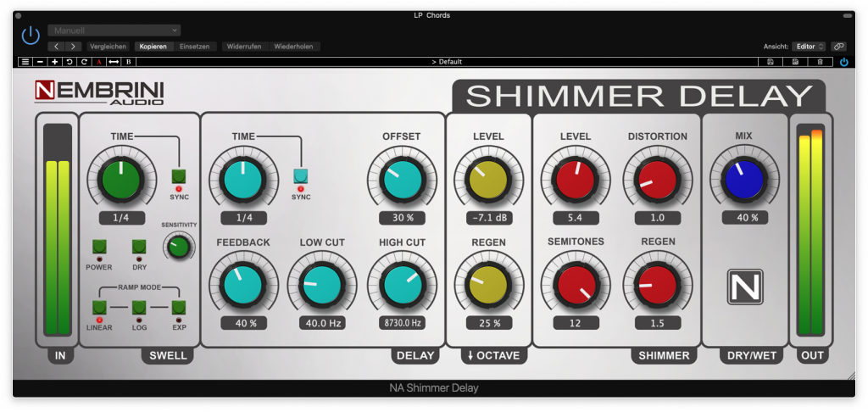Viewport: 868px width, 412px height.
Task: Click the trash icon to delete preset
Action: pos(820,62)
